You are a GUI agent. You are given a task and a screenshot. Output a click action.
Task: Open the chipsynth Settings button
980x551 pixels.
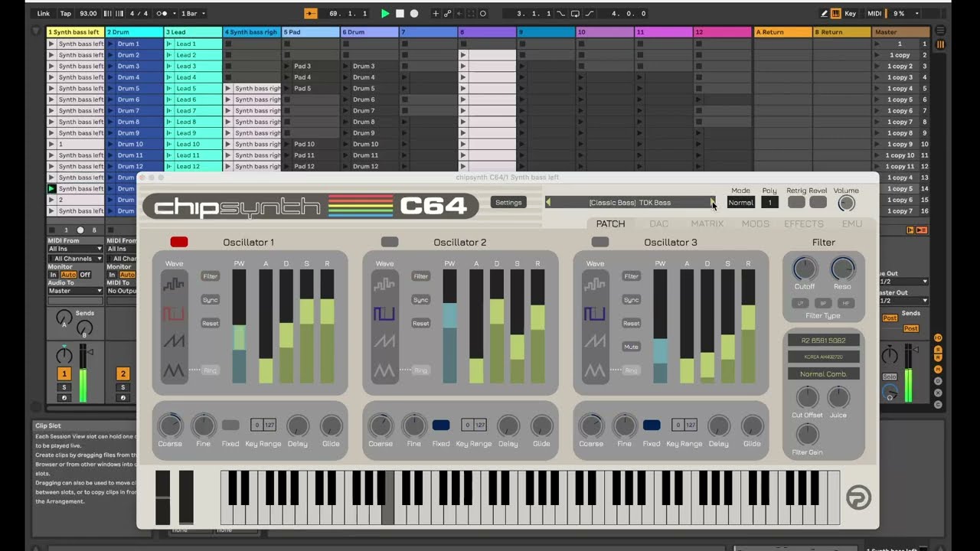(508, 203)
